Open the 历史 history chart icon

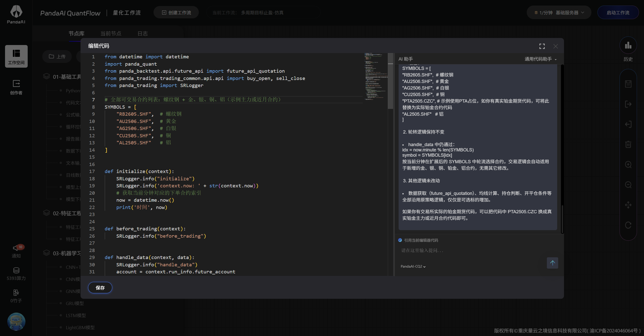[628, 46]
